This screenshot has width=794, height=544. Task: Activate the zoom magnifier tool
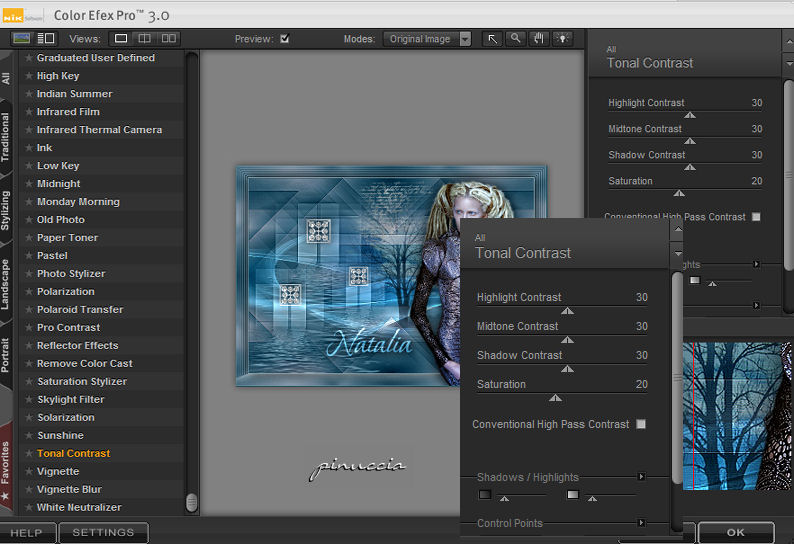[516, 39]
